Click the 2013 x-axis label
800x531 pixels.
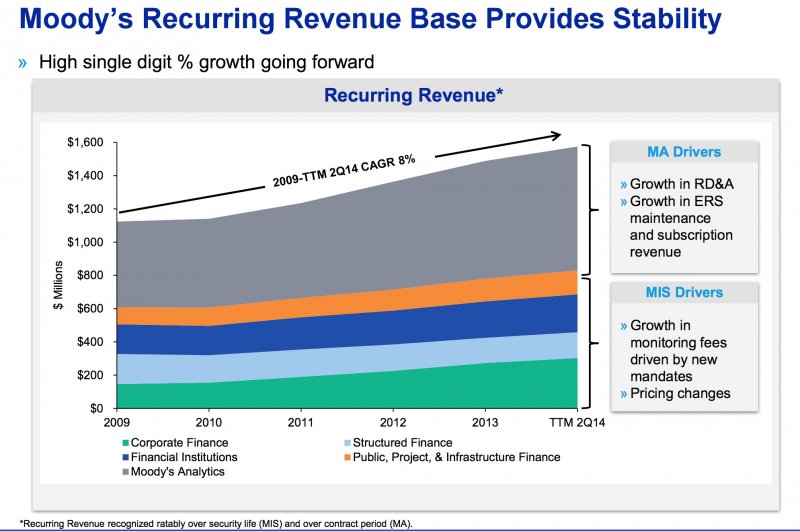pos(485,423)
